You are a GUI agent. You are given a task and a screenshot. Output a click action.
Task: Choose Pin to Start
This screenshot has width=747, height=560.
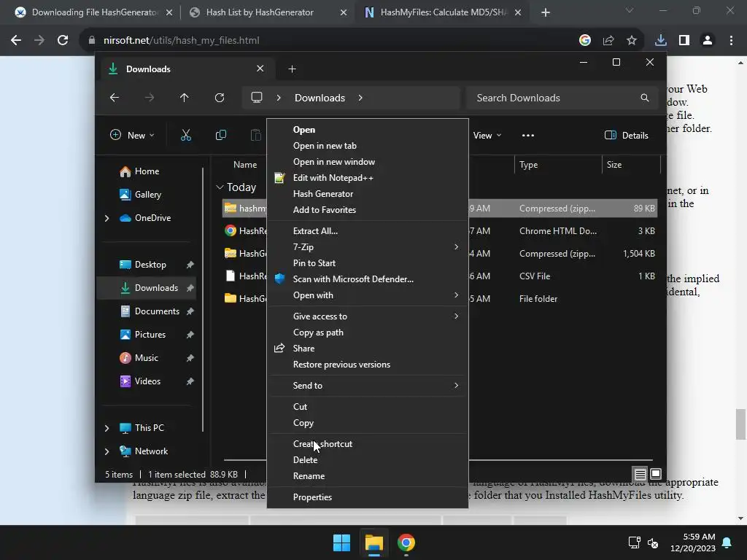click(x=368, y=263)
